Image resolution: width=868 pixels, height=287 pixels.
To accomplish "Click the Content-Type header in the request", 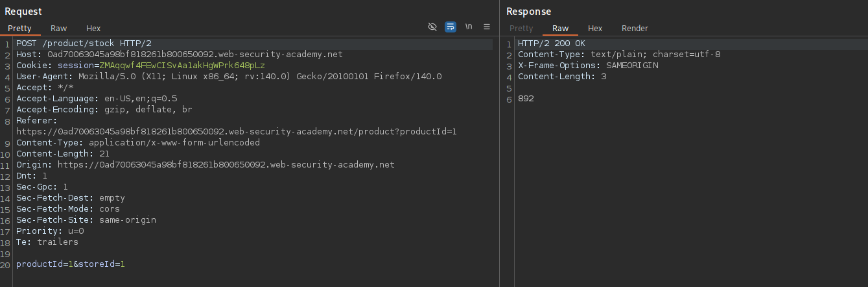I will pos(137,143).
